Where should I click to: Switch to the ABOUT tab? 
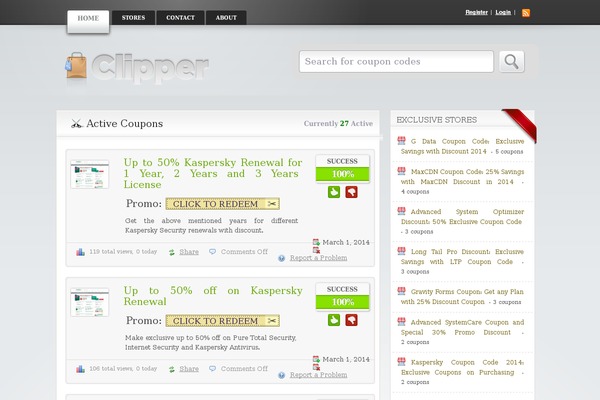(x=226, y=18)
